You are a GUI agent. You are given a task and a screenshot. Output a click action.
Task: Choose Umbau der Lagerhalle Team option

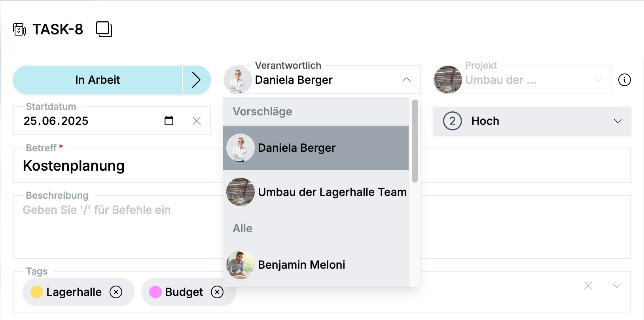click(316, 192)
